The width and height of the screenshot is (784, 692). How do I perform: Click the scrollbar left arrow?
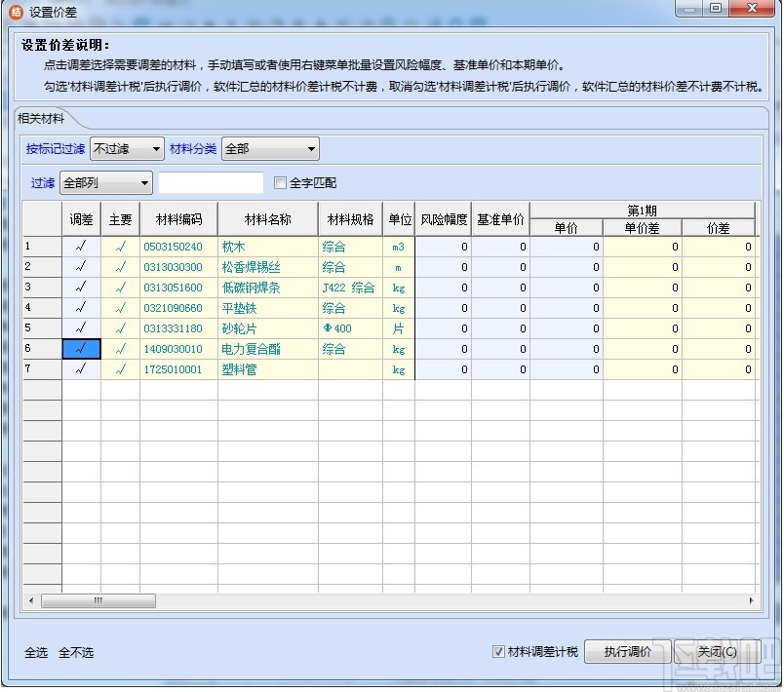tap(31, 600)
